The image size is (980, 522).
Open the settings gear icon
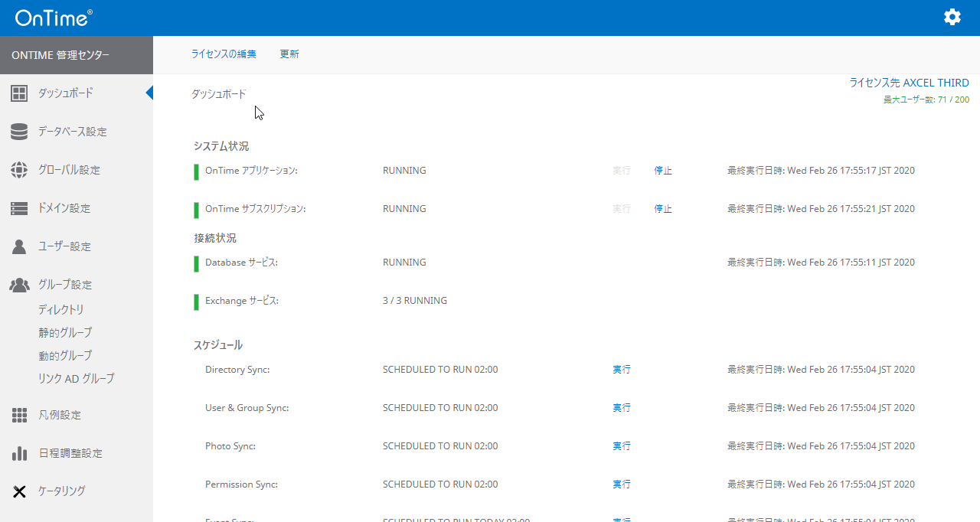point(952,17)
